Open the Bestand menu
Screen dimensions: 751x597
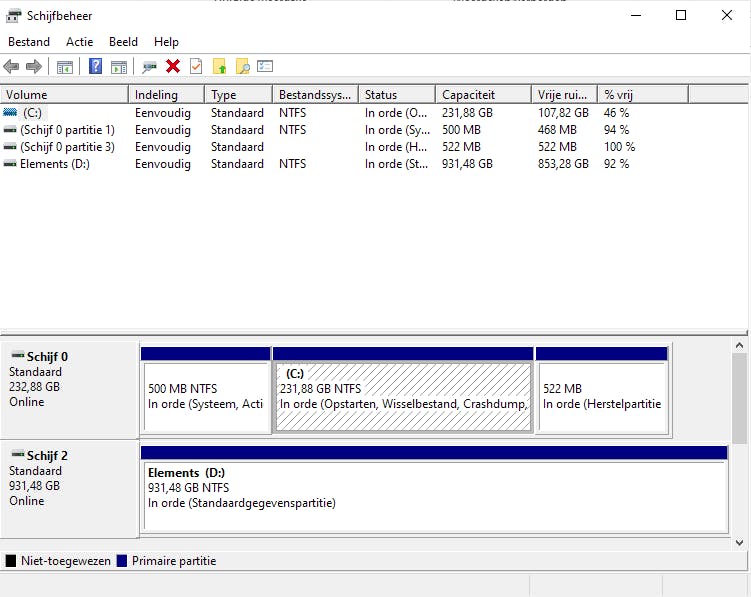pos(29,42)
